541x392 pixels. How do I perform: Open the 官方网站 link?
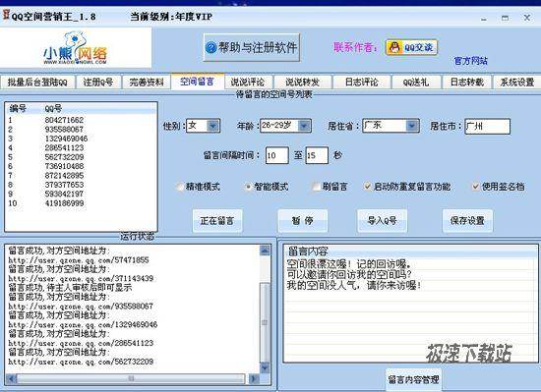tap(470, 61)
